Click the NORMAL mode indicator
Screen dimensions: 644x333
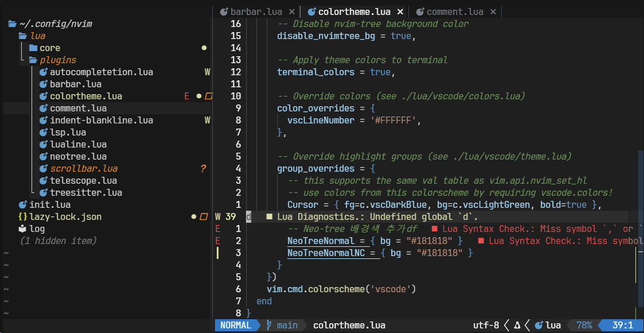tap(236, 326)
